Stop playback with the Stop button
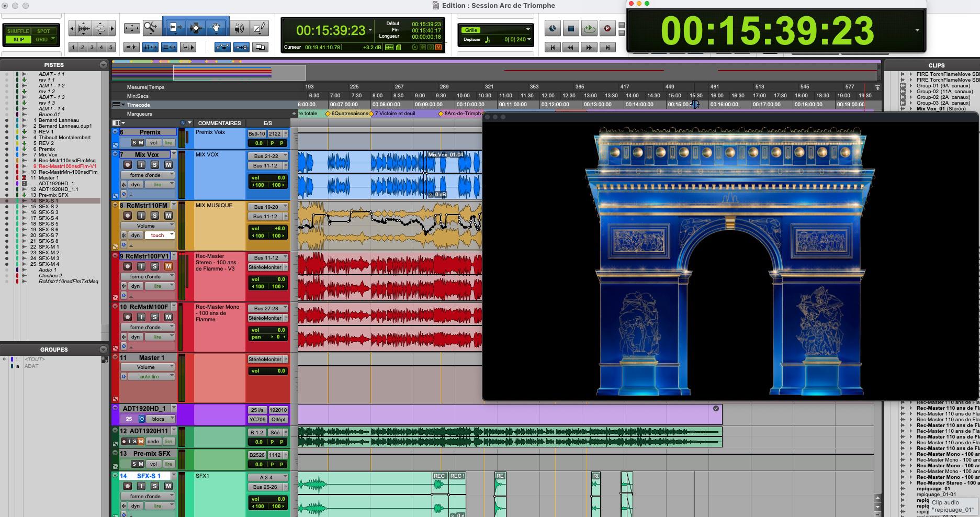 [x=571, y=28]
